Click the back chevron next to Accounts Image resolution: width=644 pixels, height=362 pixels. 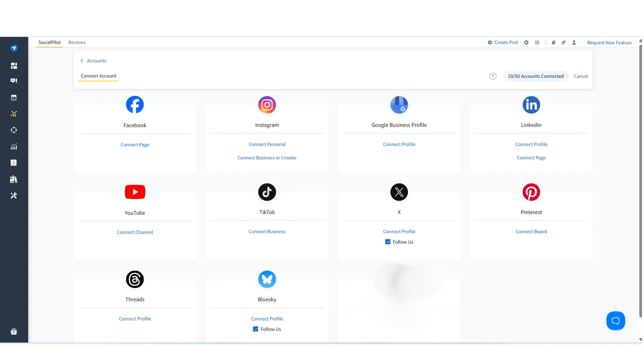pos(82,60)
